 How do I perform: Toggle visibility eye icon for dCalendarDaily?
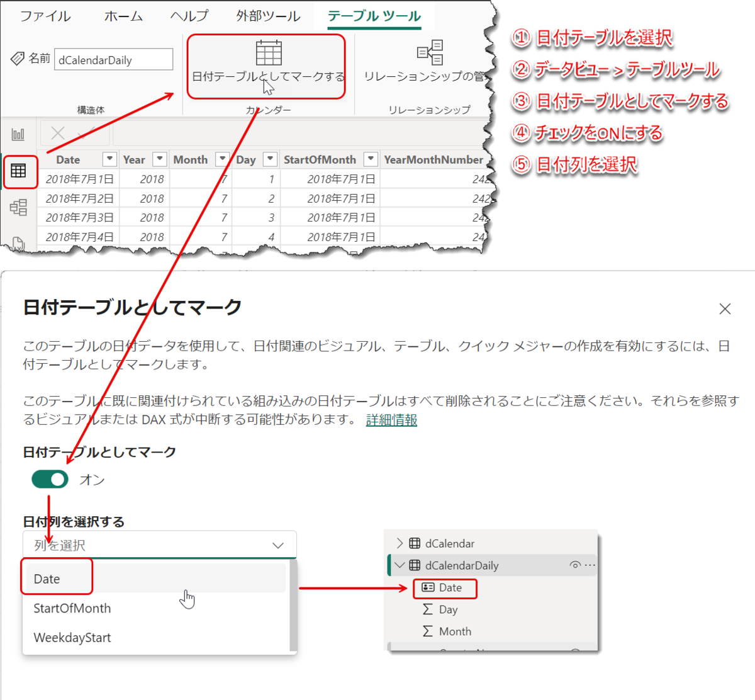574,565
